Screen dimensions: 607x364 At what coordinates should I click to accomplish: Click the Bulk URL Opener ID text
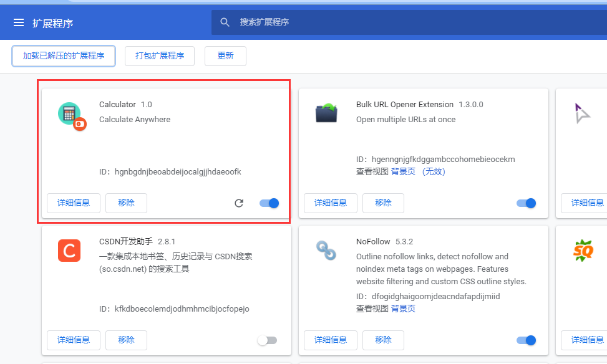[x=435, y=160]
